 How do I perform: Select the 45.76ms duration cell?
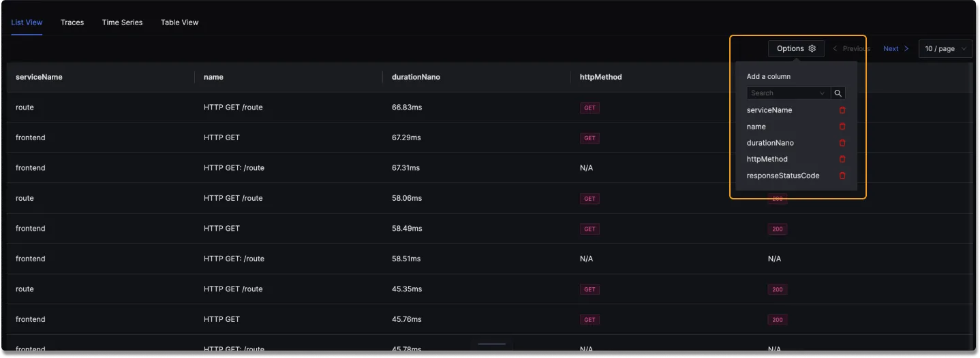coord(407,319)
